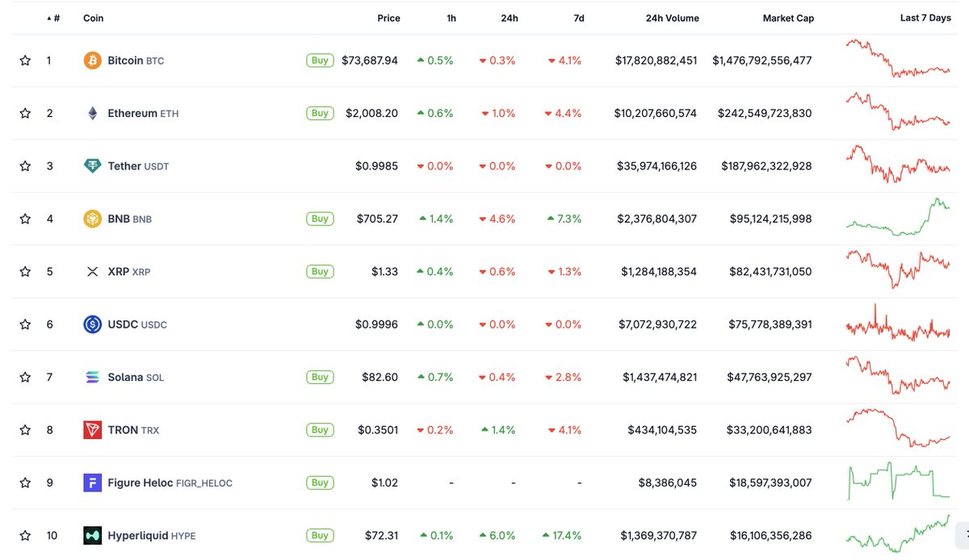Click the Ethereum logo icon
The width and height of the screenshot is (969, 560).
93,113
